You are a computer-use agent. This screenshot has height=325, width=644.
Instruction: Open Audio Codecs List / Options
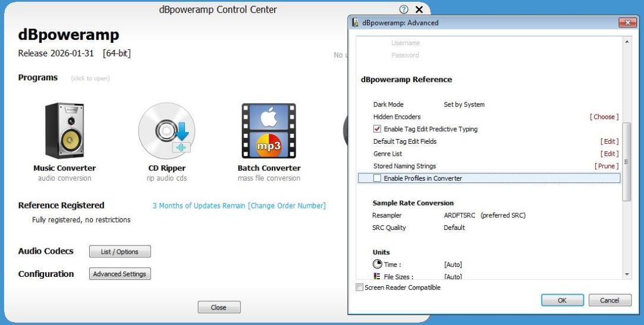click(120, 252)
